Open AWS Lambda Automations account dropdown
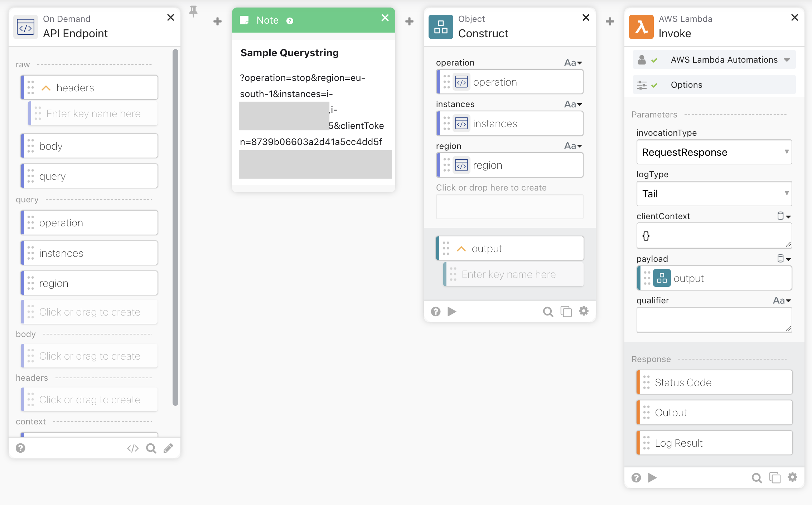 786,60
